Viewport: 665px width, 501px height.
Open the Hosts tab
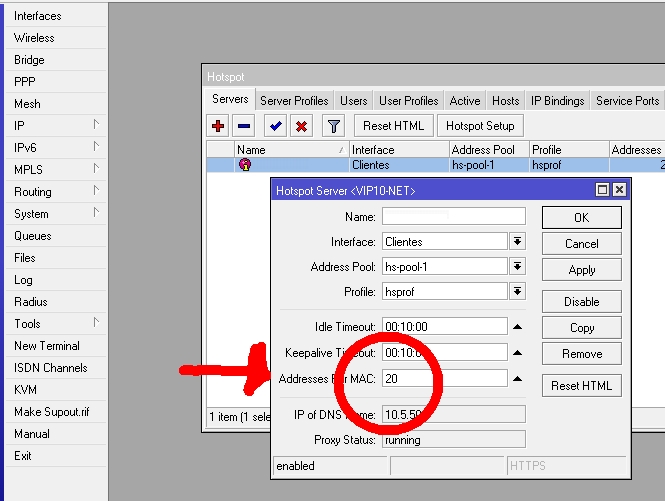click(506, 101)
